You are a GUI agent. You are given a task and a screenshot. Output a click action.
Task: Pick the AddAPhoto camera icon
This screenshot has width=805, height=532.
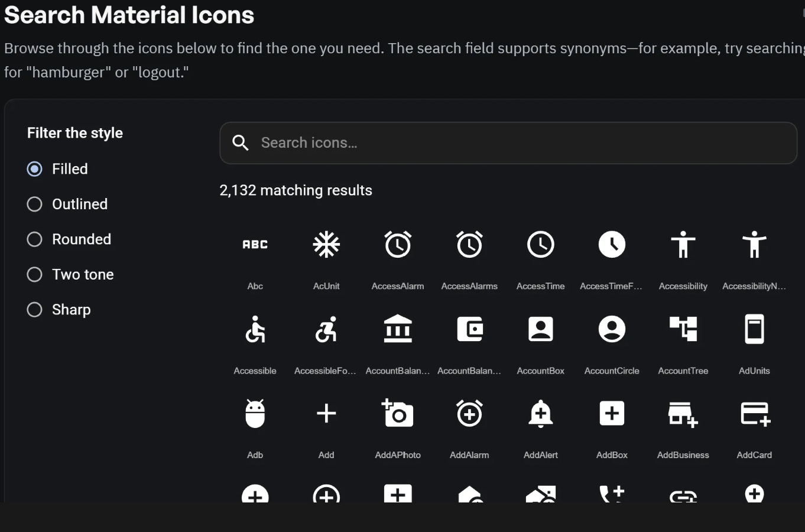pyautogui.click(x=398, y=413)
